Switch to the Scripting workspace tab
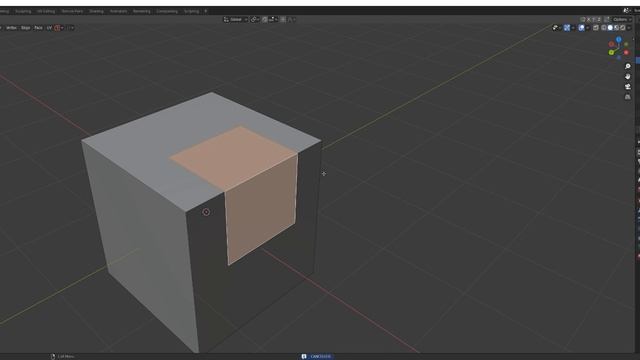640x360 pixels. point(191,11)
